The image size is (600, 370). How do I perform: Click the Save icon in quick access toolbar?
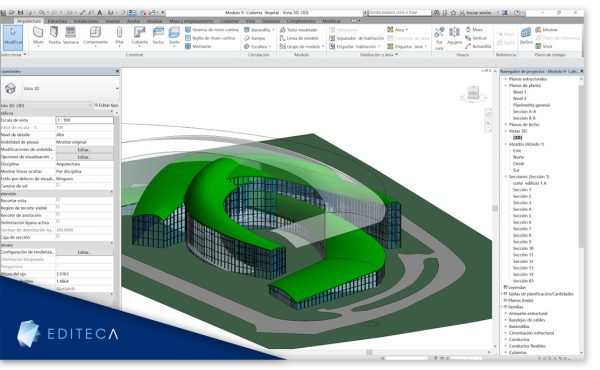click(x=21, y=13)
